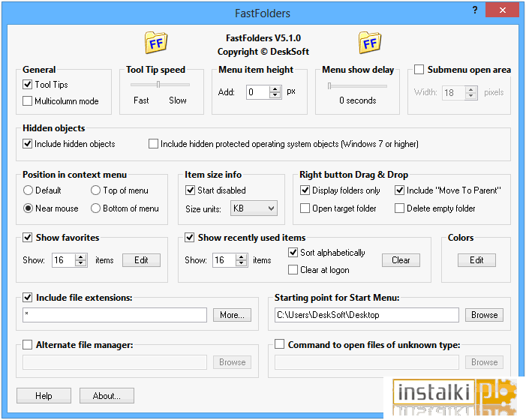The image size is (526, 420).
Task: Clear the recently used items list
Action: tap(401, 260)
